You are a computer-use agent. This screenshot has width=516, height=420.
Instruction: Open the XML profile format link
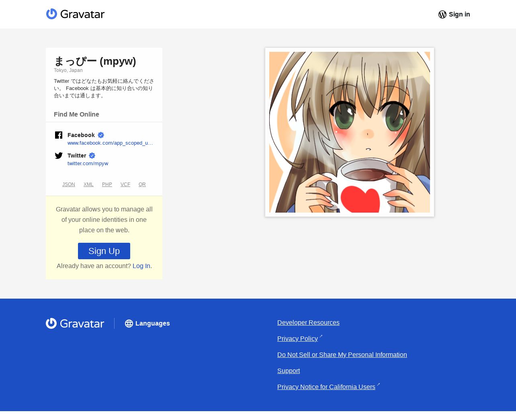(x=88, y=184)
